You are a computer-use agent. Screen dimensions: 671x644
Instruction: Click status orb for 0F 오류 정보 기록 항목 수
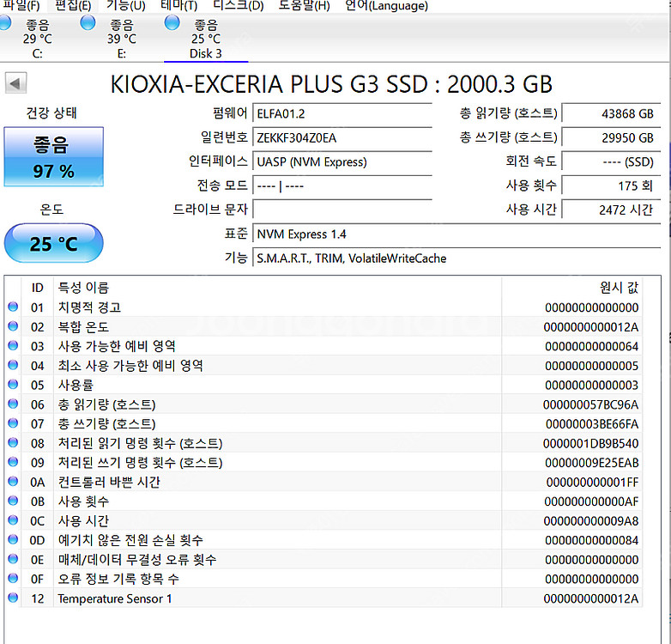(x=13, y=579)
